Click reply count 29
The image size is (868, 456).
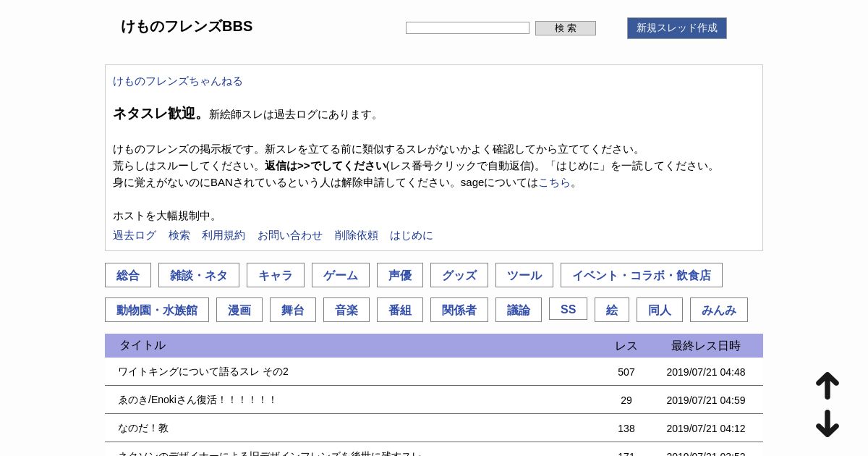pyautogui.click(x=626, y=400)
